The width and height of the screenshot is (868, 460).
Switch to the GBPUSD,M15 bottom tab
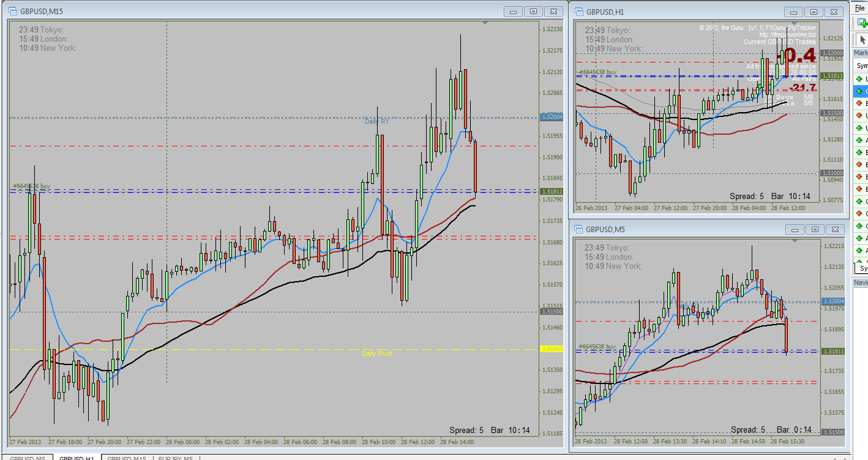click(126, 457)
